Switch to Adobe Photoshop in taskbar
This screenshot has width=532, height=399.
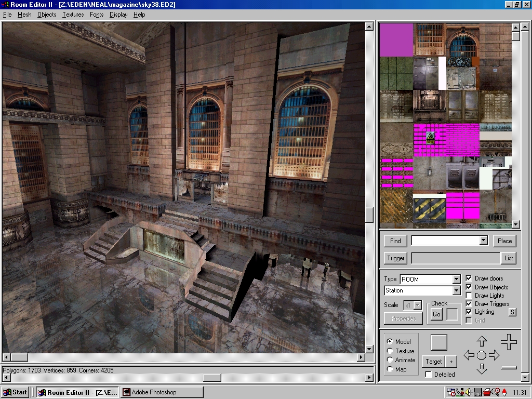(x=162, y=392)
